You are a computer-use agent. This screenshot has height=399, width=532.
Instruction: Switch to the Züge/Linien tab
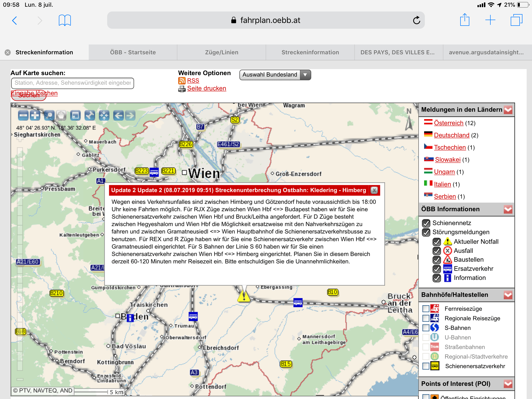point(222,52)
